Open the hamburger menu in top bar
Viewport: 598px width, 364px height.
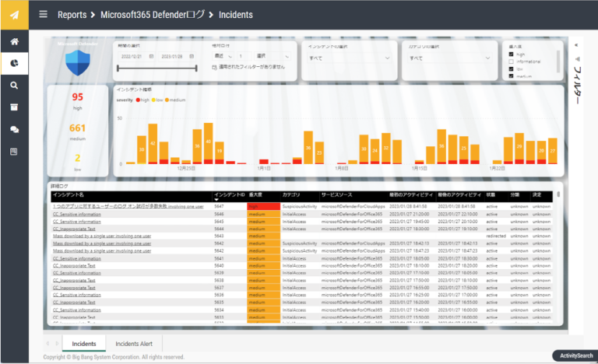(x=43, y=14)
